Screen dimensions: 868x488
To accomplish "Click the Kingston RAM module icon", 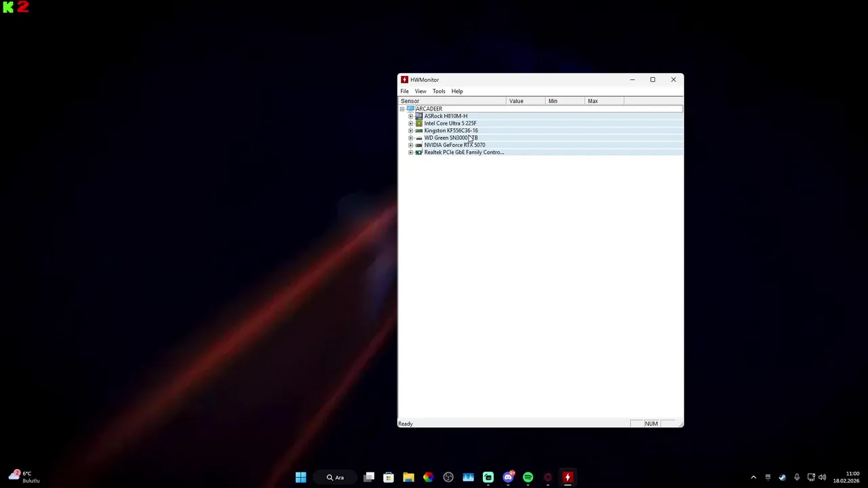I will [418, 131].
